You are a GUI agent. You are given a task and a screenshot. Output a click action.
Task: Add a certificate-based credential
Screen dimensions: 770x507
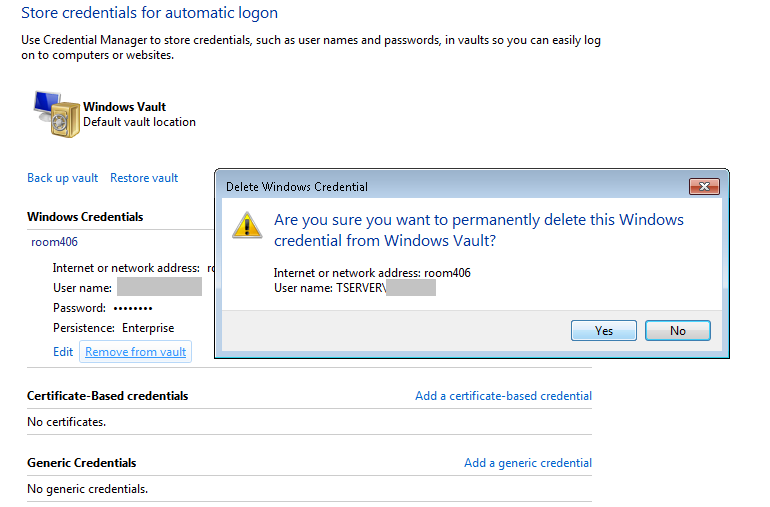[503, 396]
